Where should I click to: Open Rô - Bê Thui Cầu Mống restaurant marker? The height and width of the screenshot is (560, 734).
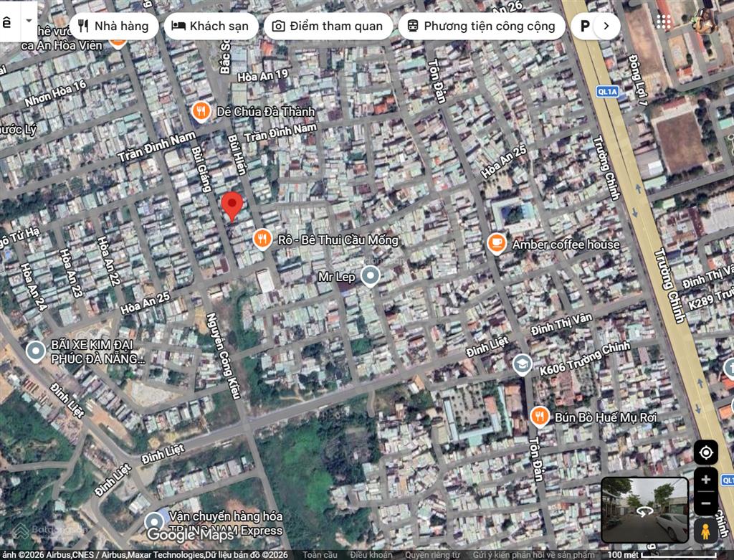click(262, 239)
